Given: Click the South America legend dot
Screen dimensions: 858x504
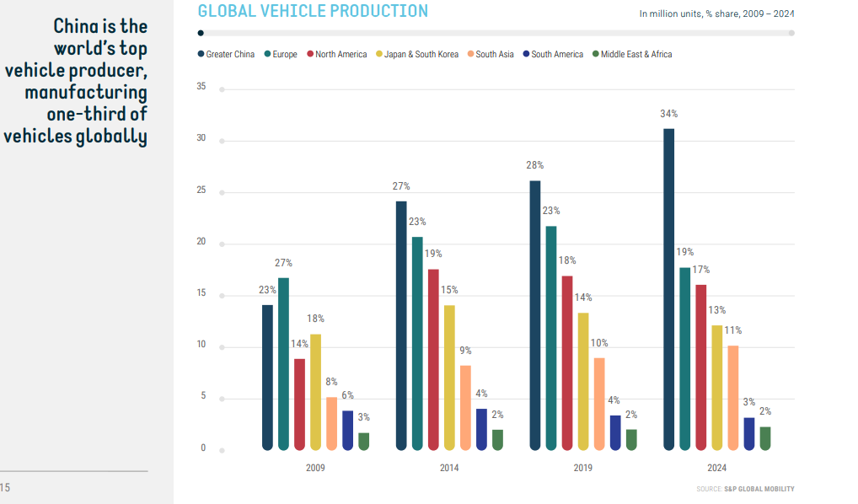Looking at the screenshot, I should (x=526, y=55).
